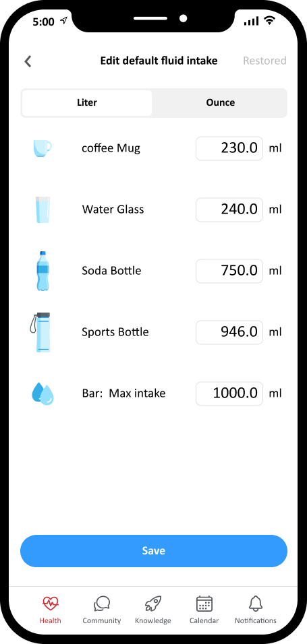Edit the Max intake 1000.0 field
The height and width of the screenshot is (644, 307).
[229, 393]
